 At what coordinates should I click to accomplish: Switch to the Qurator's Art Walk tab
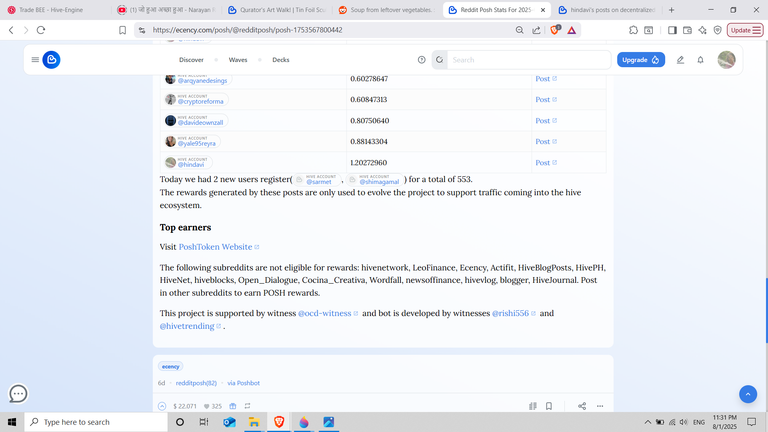pyautogui.click(x=278, y=10)
